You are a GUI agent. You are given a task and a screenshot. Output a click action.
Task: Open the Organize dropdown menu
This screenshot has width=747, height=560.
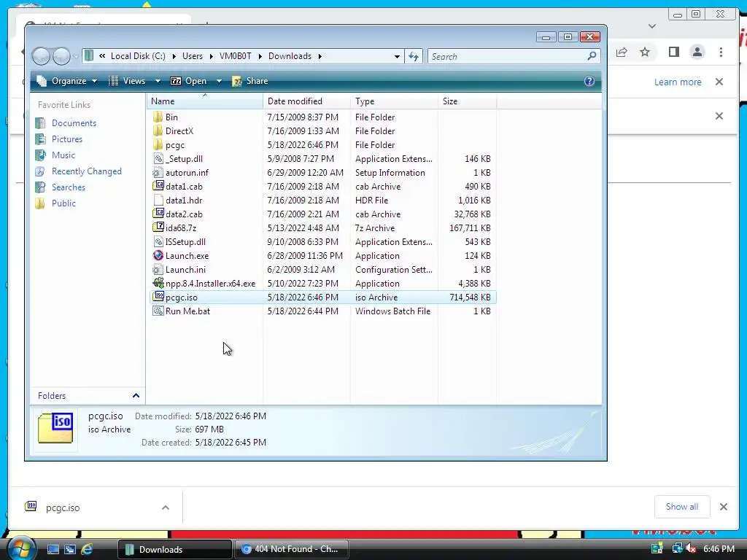tap(67, 81)
